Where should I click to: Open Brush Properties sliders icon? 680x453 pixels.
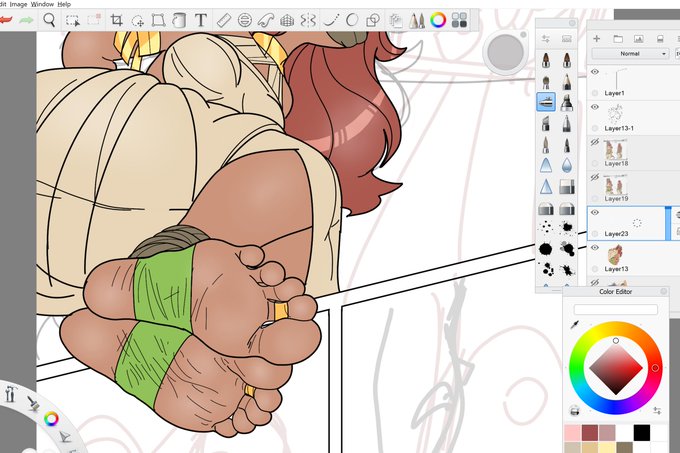click(546, 39)
